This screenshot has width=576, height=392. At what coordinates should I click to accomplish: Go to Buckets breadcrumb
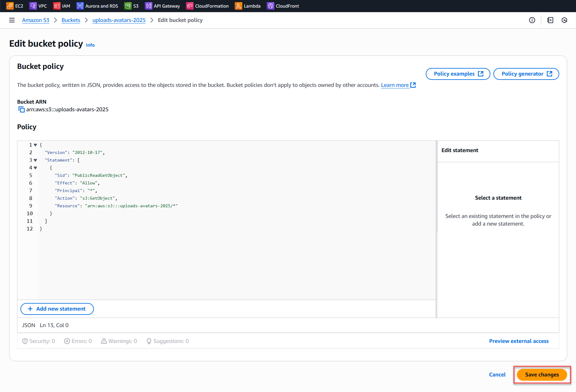coord(71,20)
